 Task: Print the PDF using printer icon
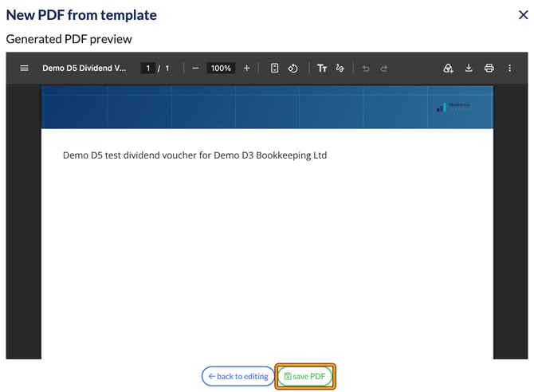click(x=489, y=68)
